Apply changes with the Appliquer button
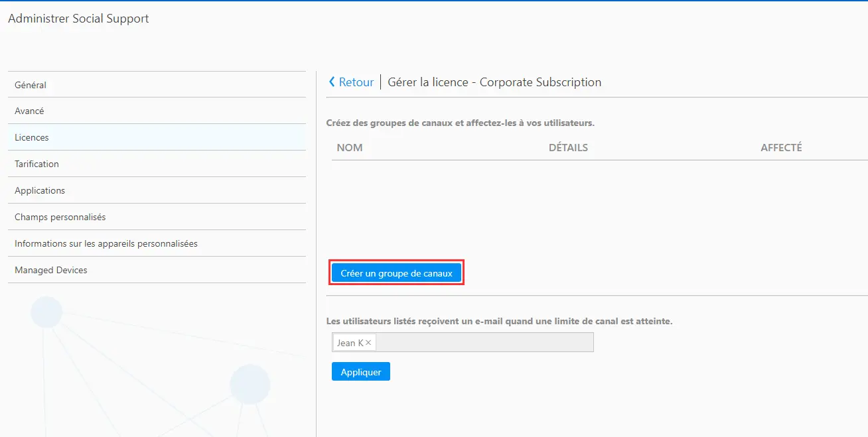The width and height of the screenshot is (868, 437). click(361, 372)
